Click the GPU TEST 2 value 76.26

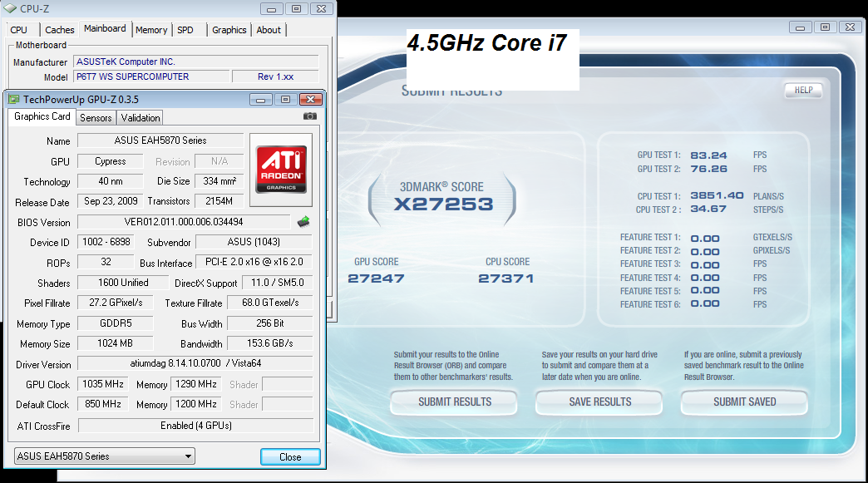[x=708, y=169]
